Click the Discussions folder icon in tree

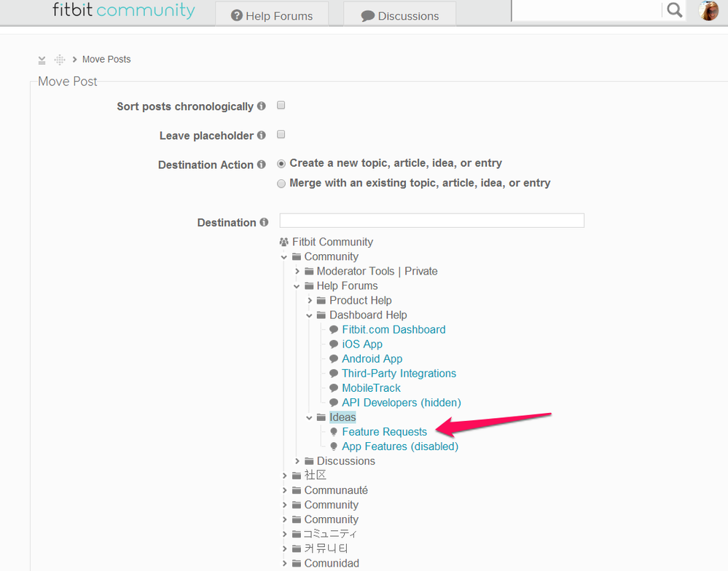click(x=309, y=460)
